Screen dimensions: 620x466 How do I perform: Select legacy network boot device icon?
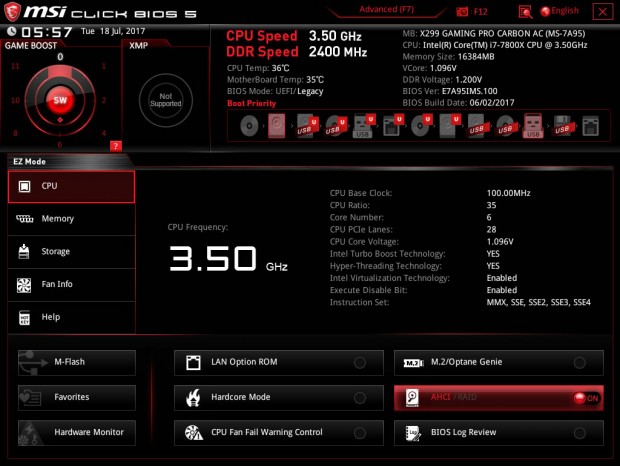pos(591,126)
